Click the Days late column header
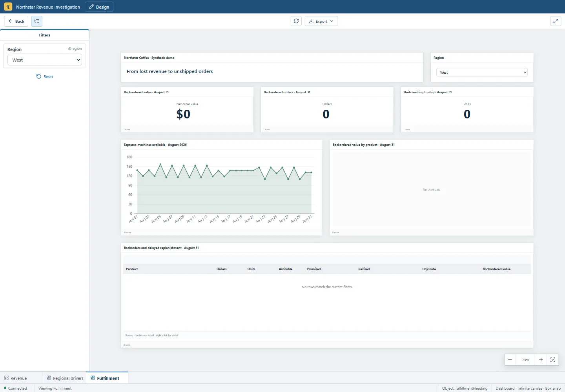565x392 pixels. click(429, 269)
